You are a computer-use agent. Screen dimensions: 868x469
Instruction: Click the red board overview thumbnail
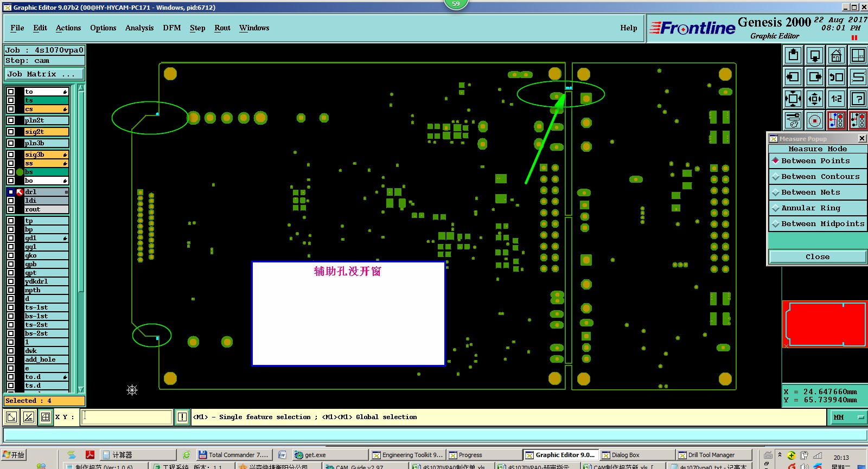point(825,324)
